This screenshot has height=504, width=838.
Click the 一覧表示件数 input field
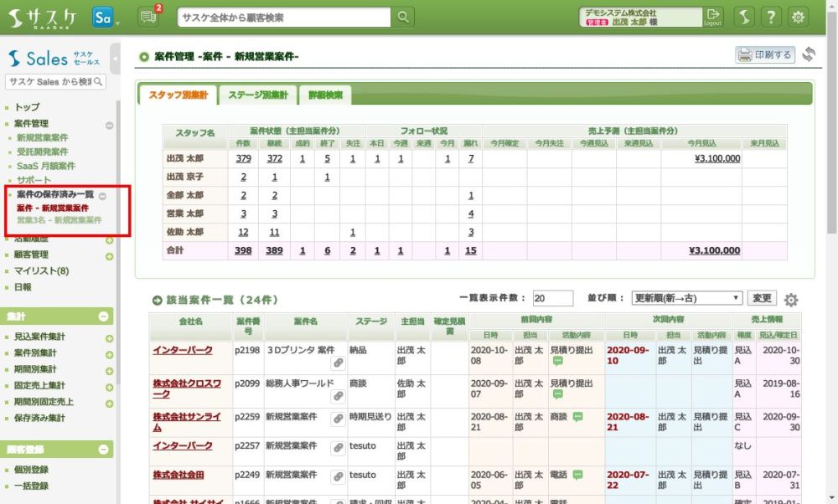[x=552, y=298]
